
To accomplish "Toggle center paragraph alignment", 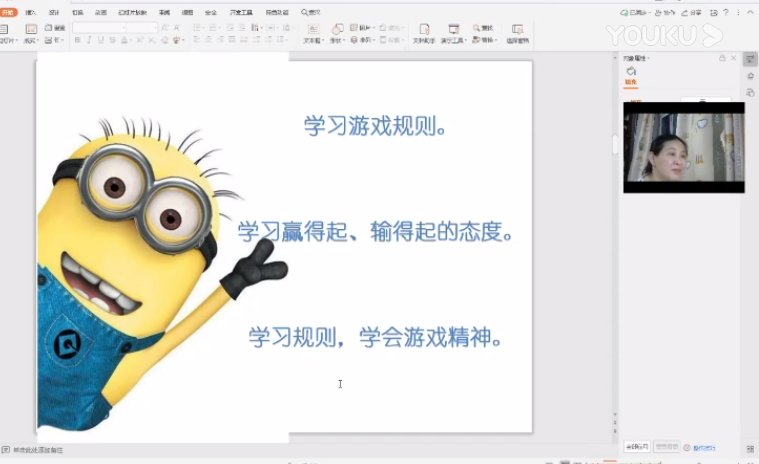I will pyautogui.click(x=208, y=40).
